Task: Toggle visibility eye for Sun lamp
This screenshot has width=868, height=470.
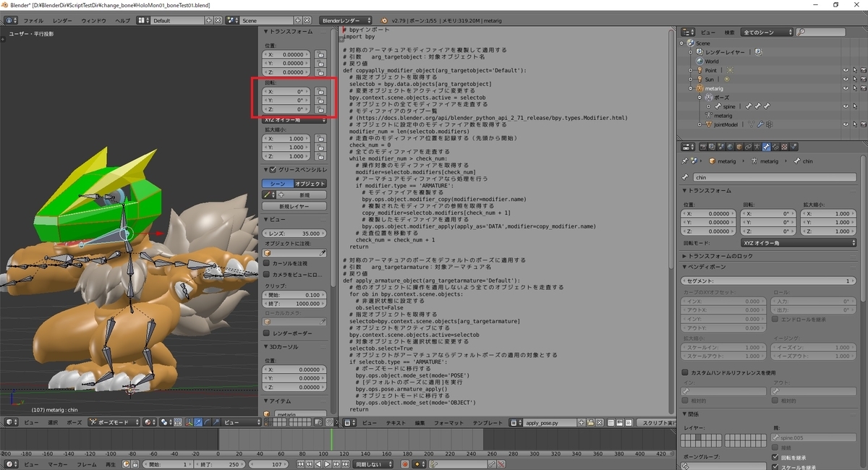Action: [846, 79]
